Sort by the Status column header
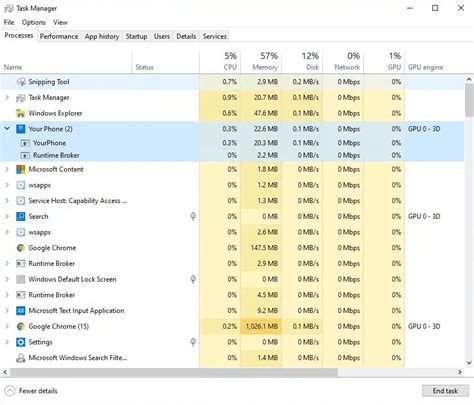The width and height of the screenshot is (474, 405). tap(166, 62)
